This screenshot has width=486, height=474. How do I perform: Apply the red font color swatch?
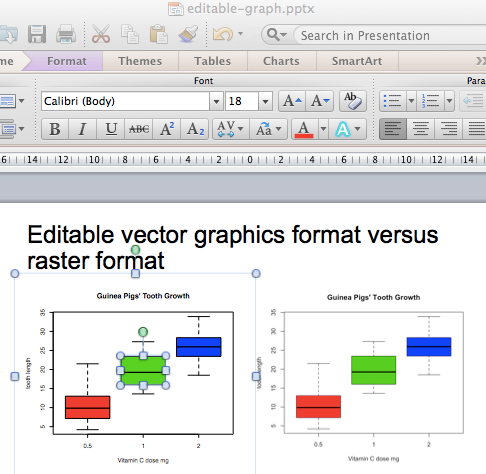(x=304, y=129)
